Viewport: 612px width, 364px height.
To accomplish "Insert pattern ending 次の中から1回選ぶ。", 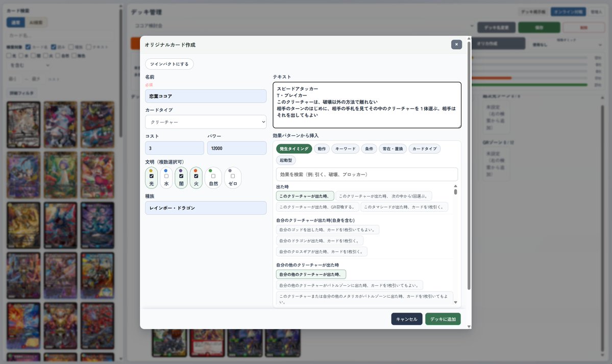I will click(x=384, y=196).
